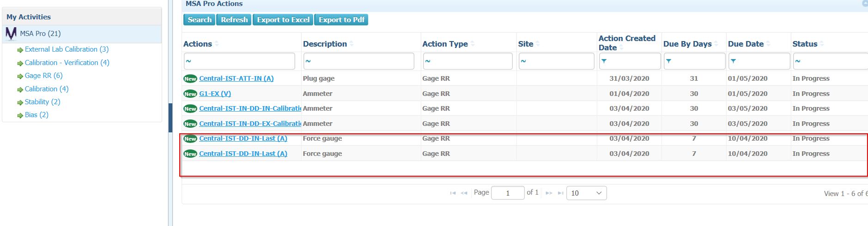
Task: Click the MSA Pro logo icon
Action: pyautogui.click(x=11, y=34)
